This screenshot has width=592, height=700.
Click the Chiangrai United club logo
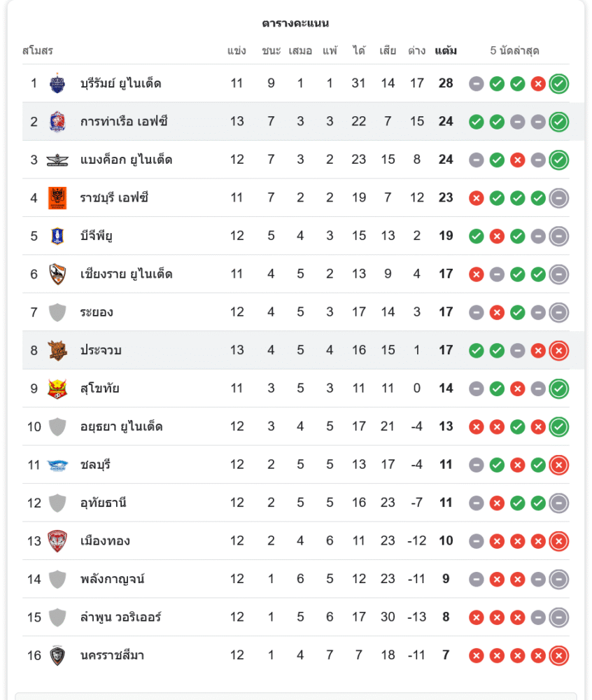click(57, 274)
